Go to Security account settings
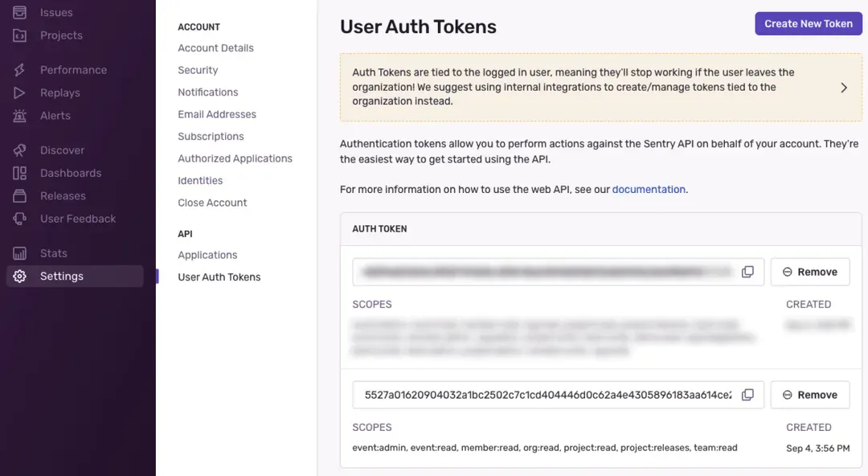The width and height of the screenshot is (868, 476). click(x=198, y=70)
